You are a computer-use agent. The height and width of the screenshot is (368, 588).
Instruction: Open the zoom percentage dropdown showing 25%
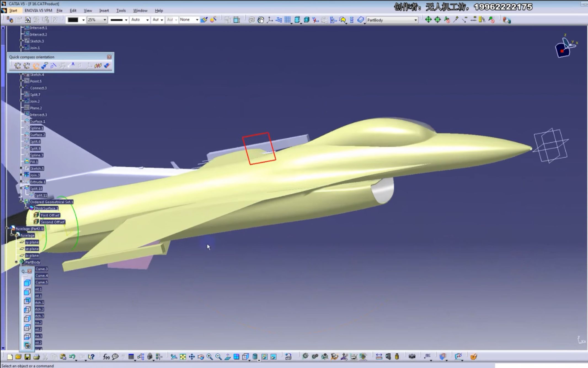105,20
